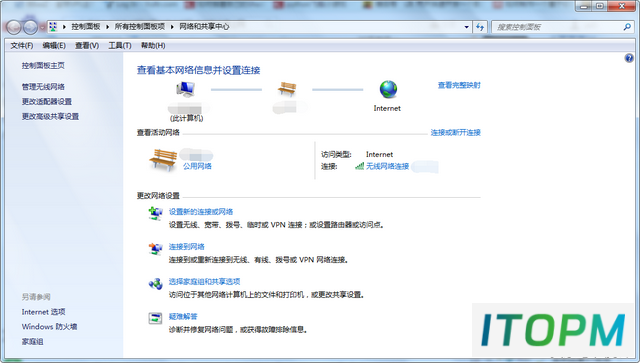Click the large bench icon under active networks
This screenshot has width=640, height=363.
click(x=163, y=160)
